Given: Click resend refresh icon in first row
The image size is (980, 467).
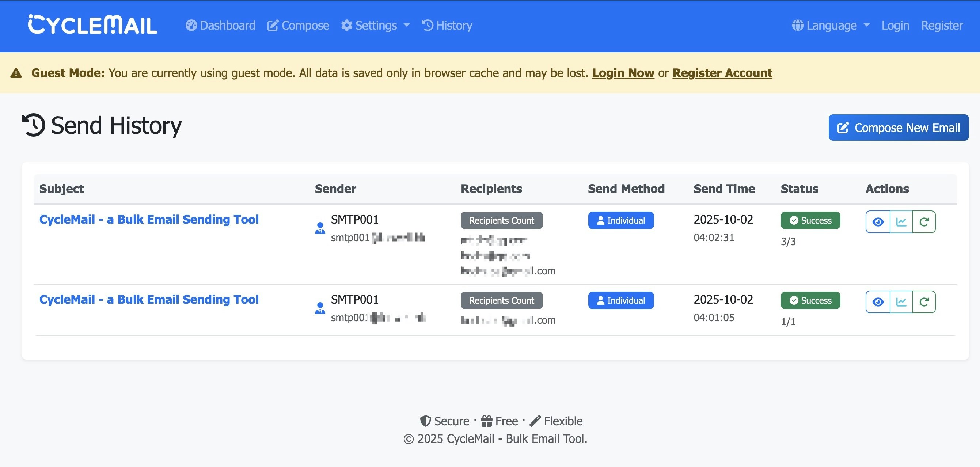Looking at the screenshot, I should tap(924, 222).
